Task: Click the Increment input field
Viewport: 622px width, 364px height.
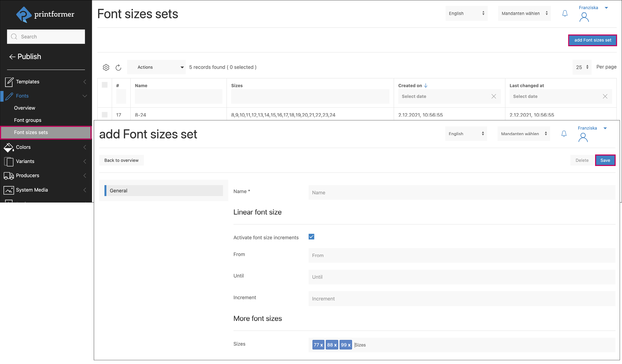Action: 462,299
